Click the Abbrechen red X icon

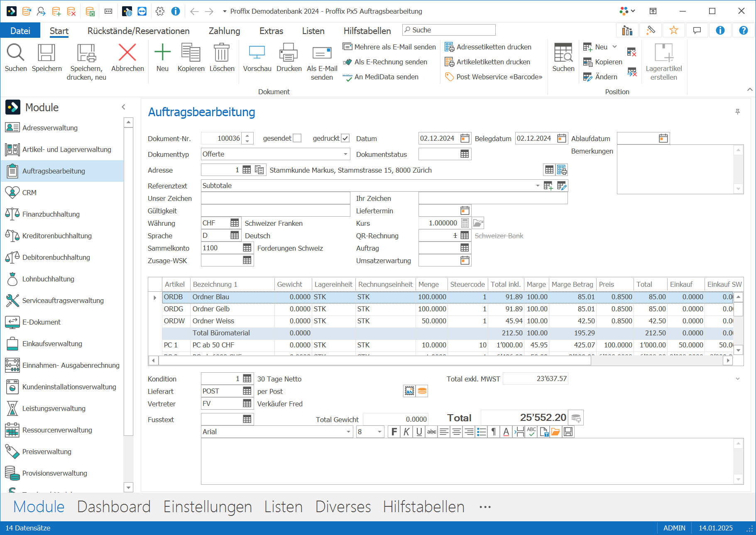coord(127,53)
